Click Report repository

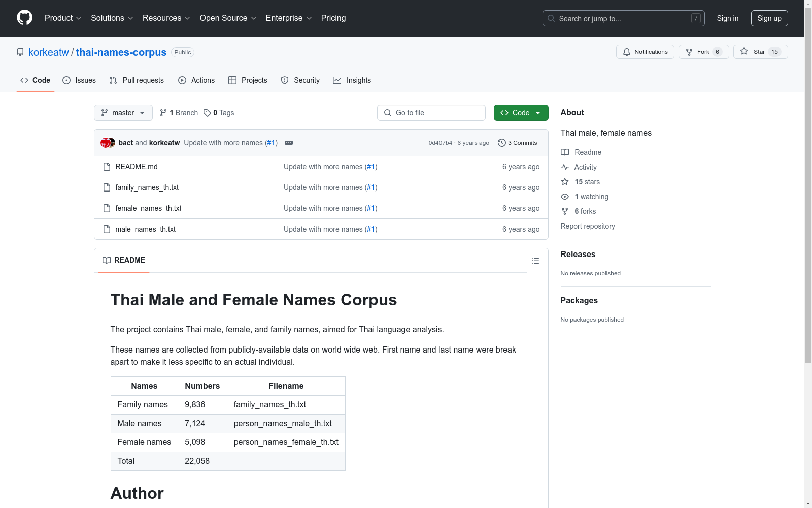pos(588,226)
